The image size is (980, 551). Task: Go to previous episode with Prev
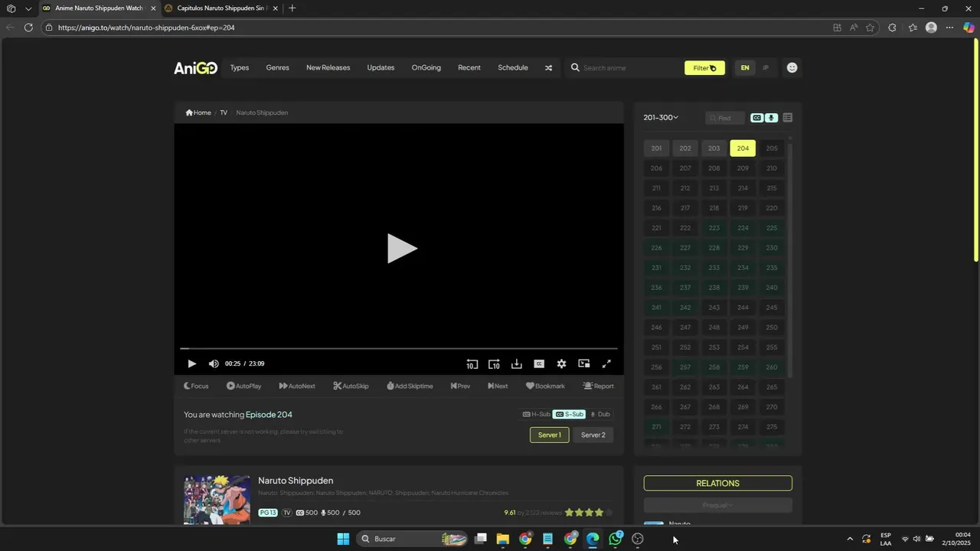pos(460,386)
